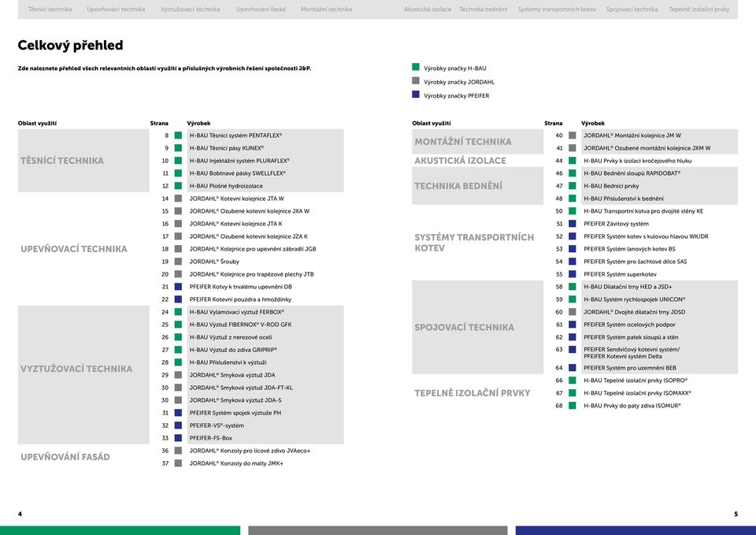Select PFEIFER-VS-systém entry
Viewport: 756px width, 535px height.
pos(217,425)
